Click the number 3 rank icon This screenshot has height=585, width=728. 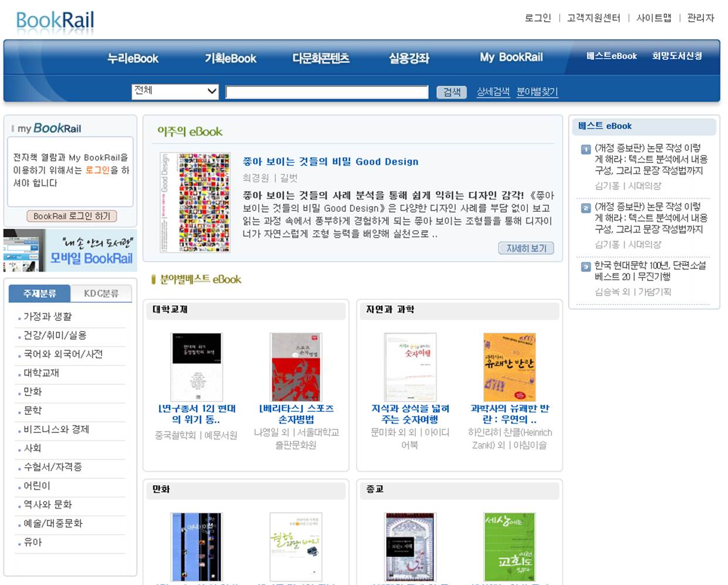(585, 266)
